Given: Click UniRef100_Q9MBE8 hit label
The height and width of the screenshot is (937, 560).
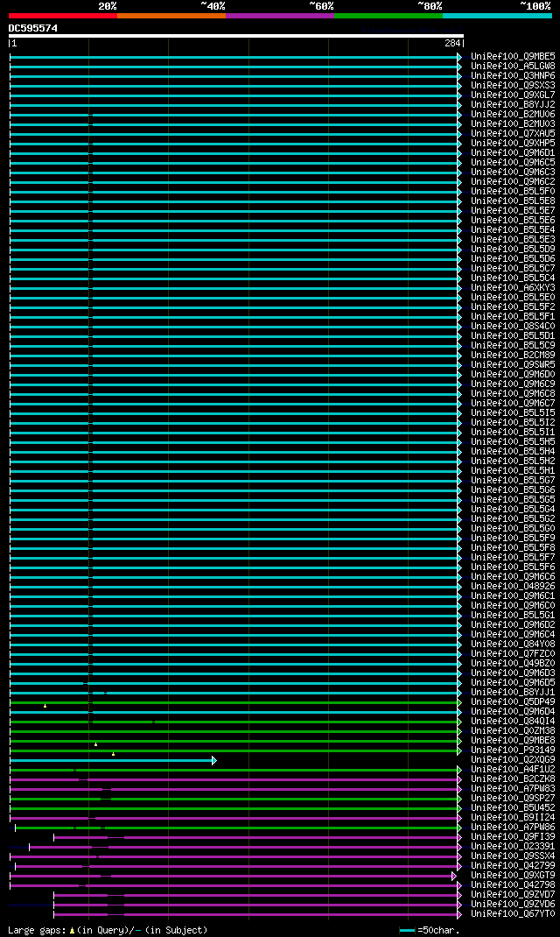Looking at the screenshot, I should 513,740.
